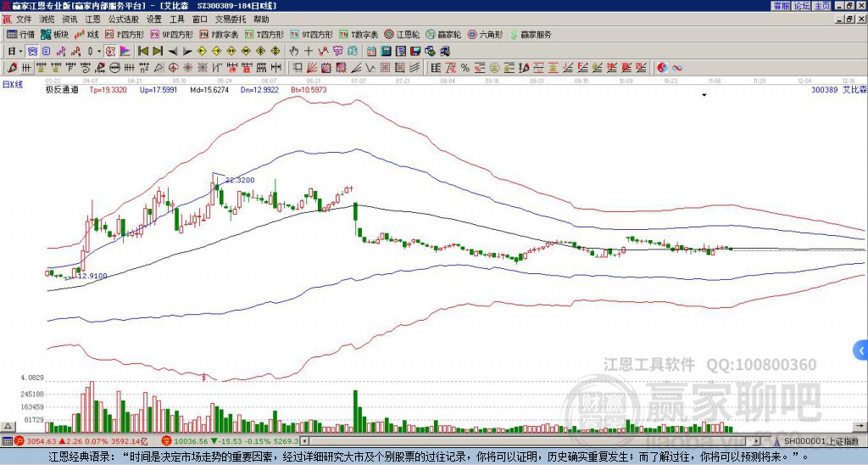Click the horizontal scrollbar right arrow
The height and width of the screenshot is (465, 868).
click(756, 441)
